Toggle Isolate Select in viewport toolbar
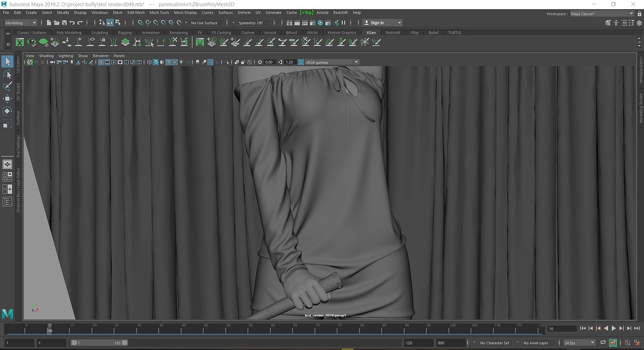Viewport: 644px width, 350px height. (227, 62)
